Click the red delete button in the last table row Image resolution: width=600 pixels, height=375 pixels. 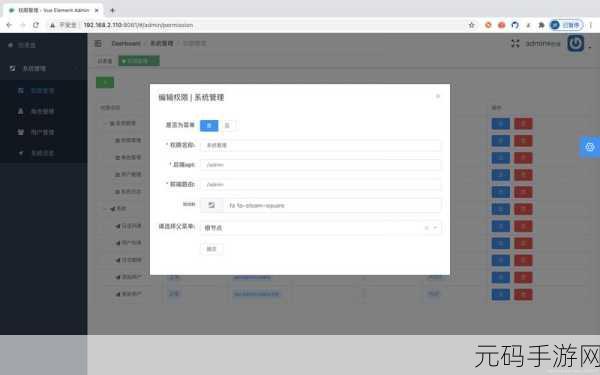(x=523, y=294)
